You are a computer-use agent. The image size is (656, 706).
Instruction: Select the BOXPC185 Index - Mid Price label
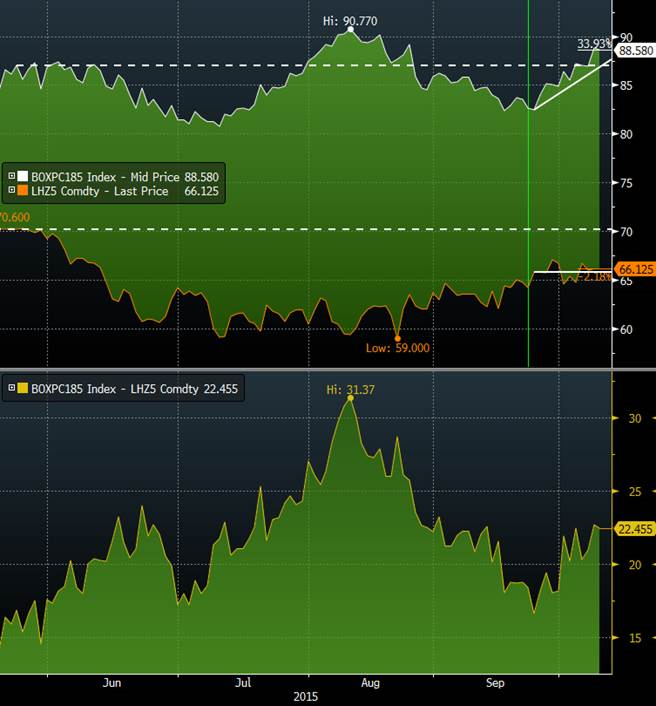click(106, 176)
